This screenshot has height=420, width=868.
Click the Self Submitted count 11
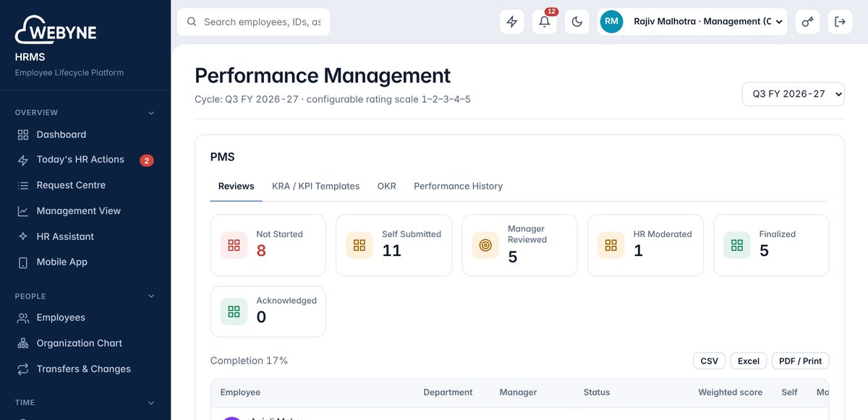coord(391,251)
